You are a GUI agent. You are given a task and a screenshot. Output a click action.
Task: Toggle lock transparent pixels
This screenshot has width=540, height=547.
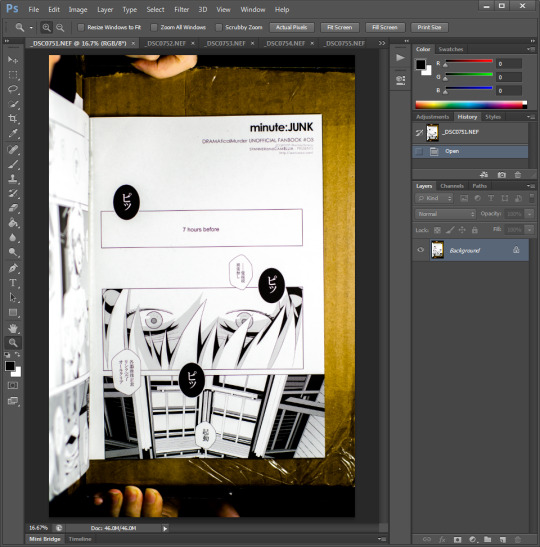(x=437, y=230)
